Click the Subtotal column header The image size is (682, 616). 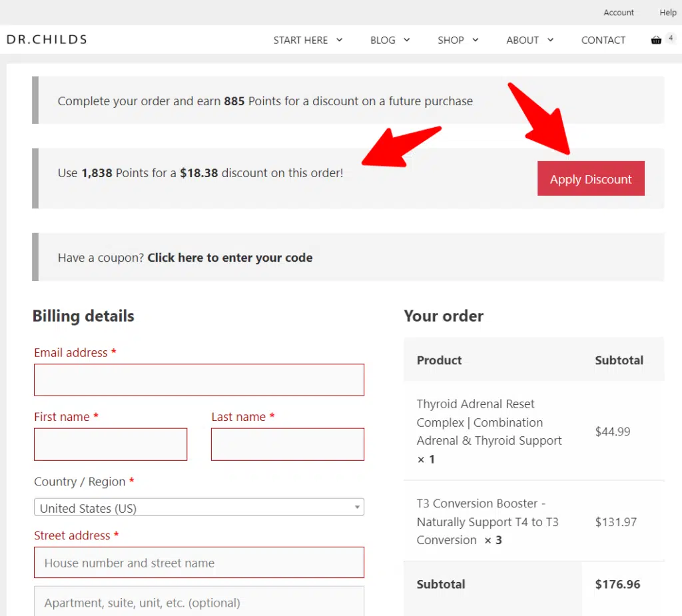619,360
